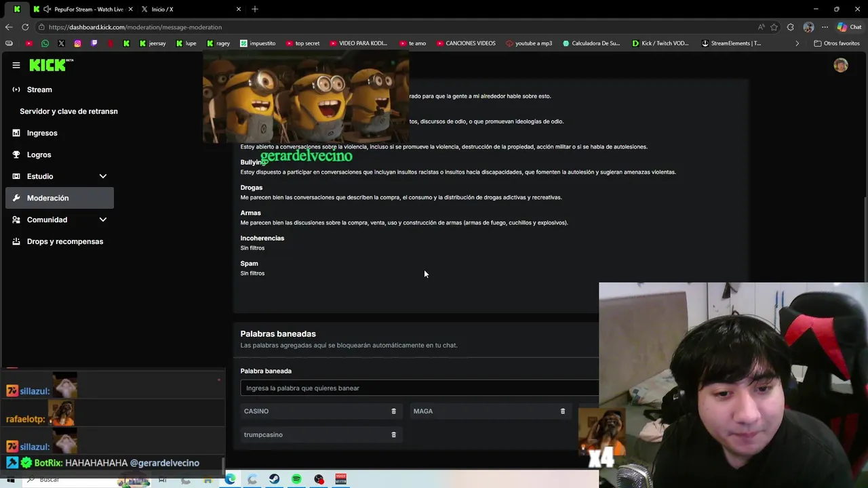This screenshot has height=488, width=868.
Task: Open browser extensions menu
Action: (x=791, y=27)
